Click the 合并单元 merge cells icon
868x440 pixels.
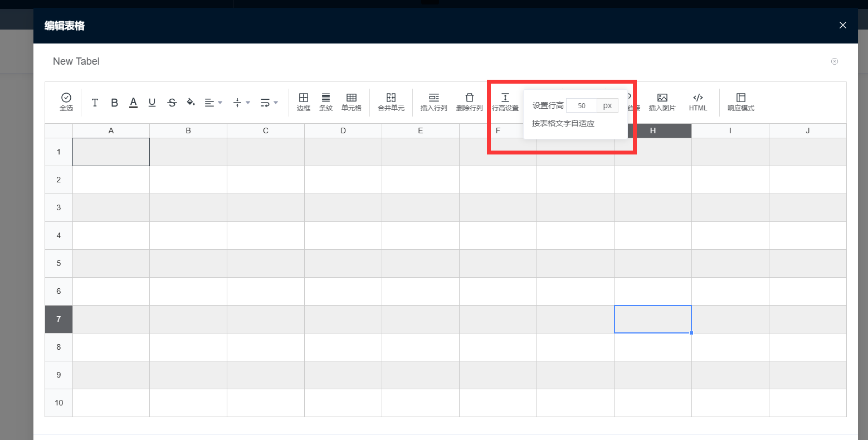[x=391, y=101]
